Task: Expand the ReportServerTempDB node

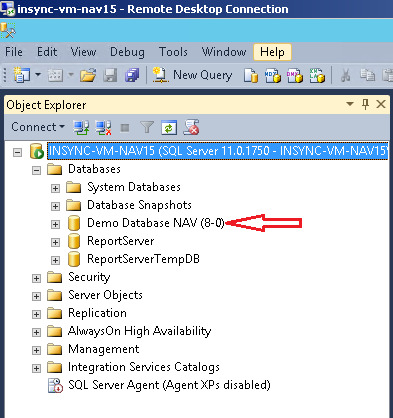Action: point(55,261)
